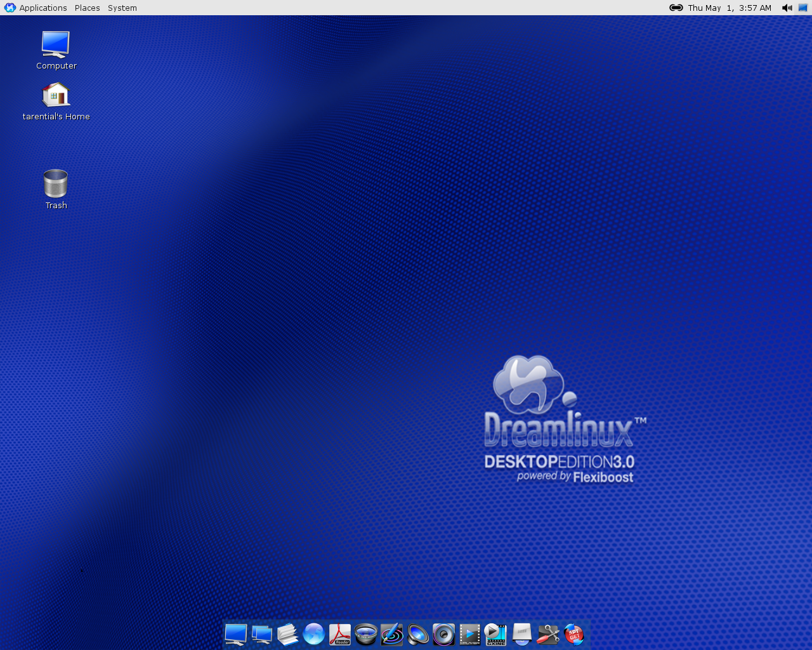Click the link-shaped panel icon beside the clock
Viewport: 812px width, 650px height.
[x=676, y=8]
